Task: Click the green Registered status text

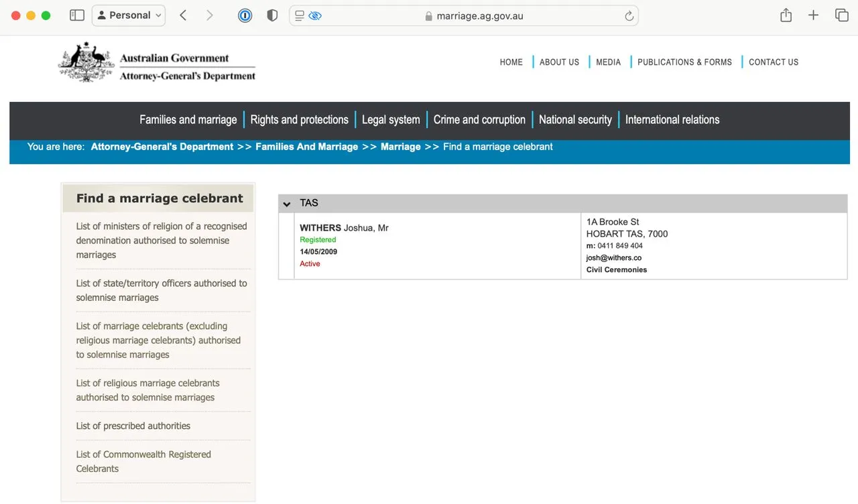Action: click(x=318, y=240)
